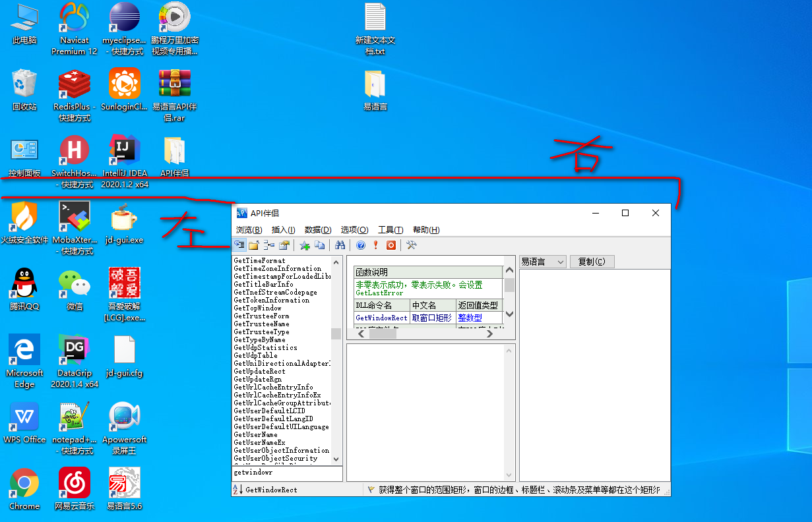This screenshot has height=522, width=812.
Task: Open the 插入(I) menu
Action: [x=283, y=230]
